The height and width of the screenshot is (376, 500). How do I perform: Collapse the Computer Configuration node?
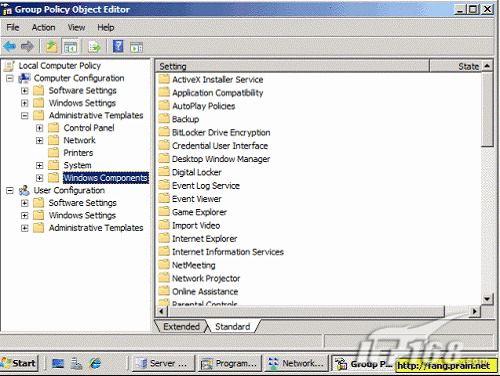(x=10, y=79)
